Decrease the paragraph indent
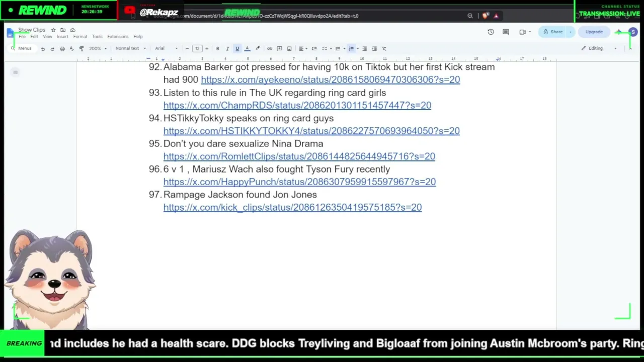Viewport: 644px width, 362px height. click(x=364, y=49)
